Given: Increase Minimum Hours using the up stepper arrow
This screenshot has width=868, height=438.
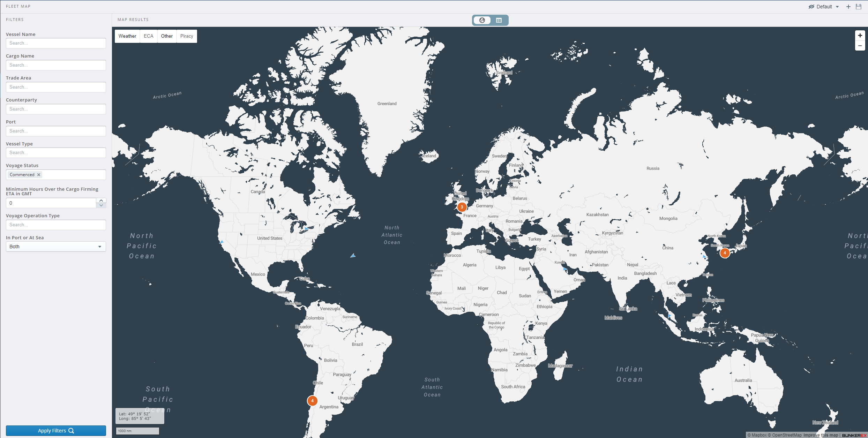Looking at the screenshot, I should [x=101, y=200].
